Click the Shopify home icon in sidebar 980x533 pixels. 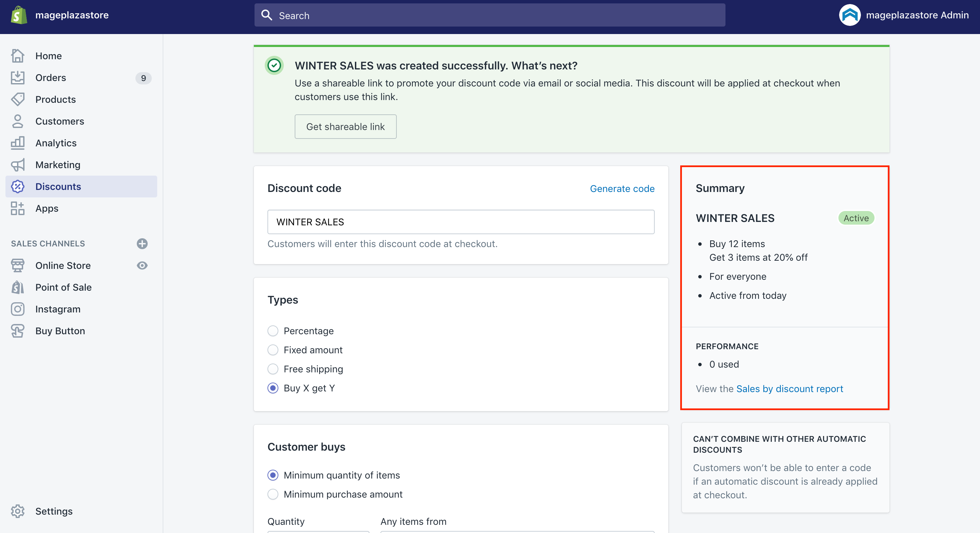coord(18,15)
